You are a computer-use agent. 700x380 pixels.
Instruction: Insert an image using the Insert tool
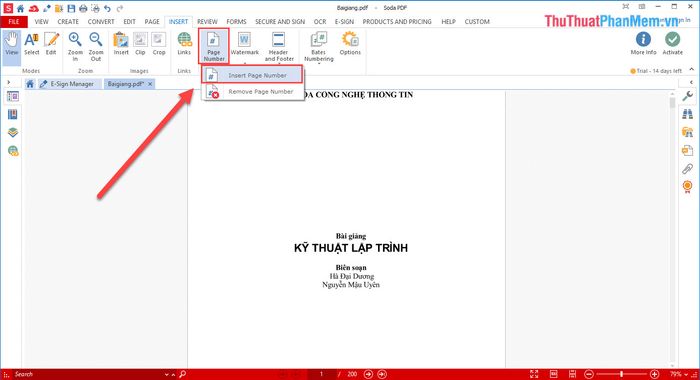coord(121,44)
